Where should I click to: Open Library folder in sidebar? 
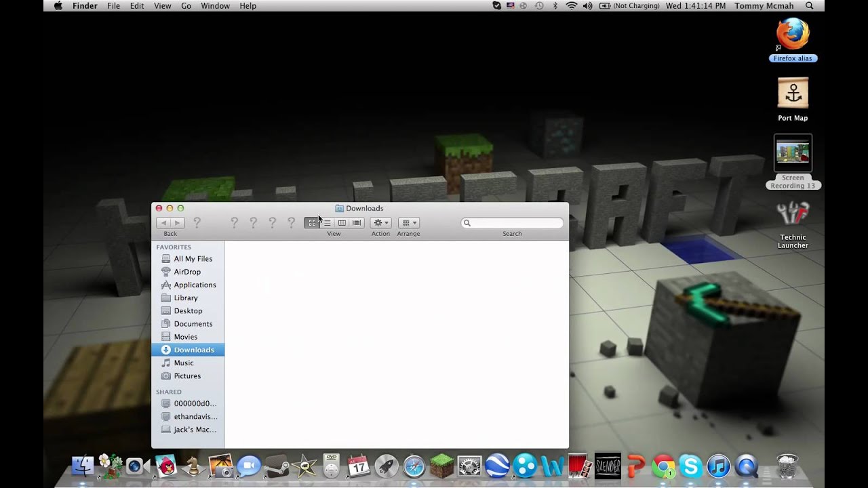pyautogui.click(x=188, y=298)
